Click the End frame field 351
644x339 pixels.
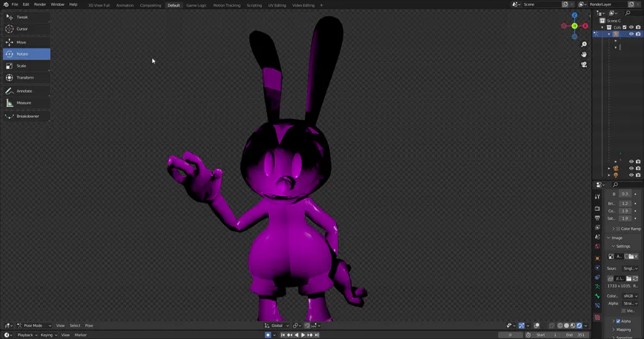576,335
